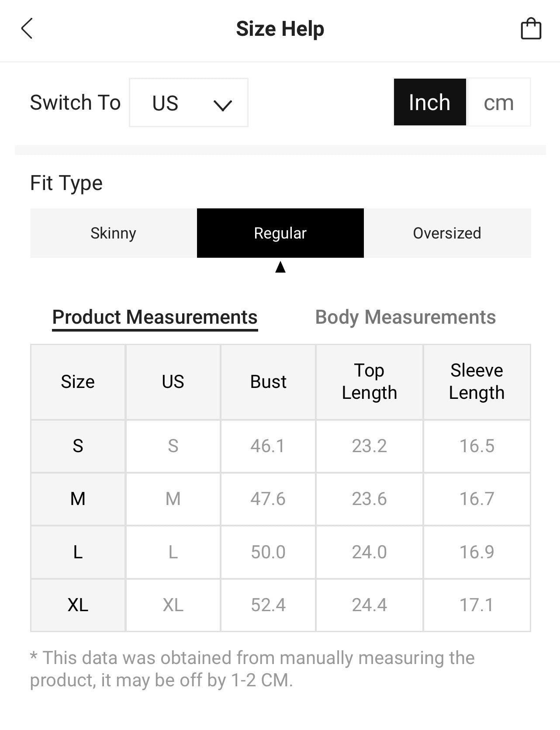Select the Regular fit type
The image size is (560, 730).
point(280,233)
